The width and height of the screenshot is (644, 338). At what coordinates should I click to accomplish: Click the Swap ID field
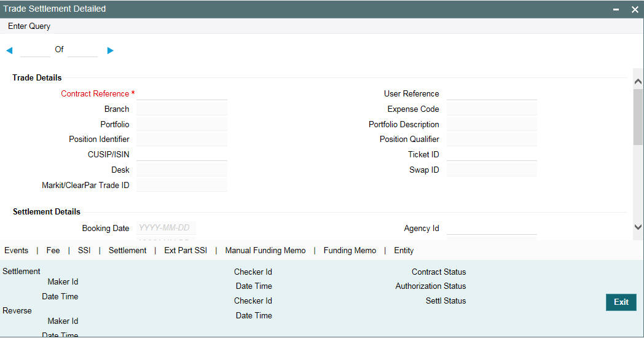[x=492, y=170]
